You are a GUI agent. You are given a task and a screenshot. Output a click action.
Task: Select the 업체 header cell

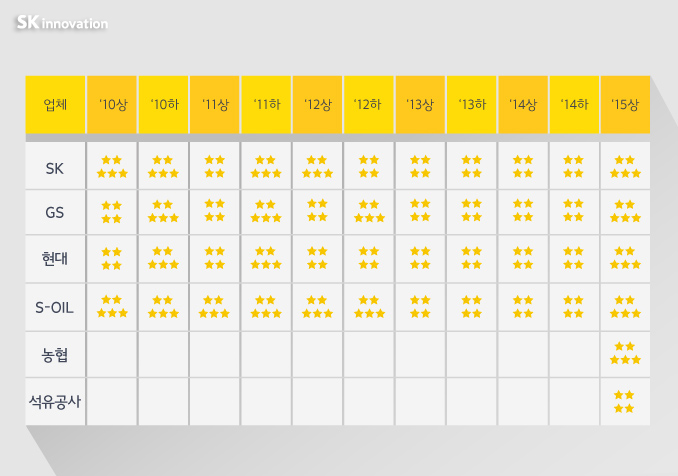(x=56, y=104)
